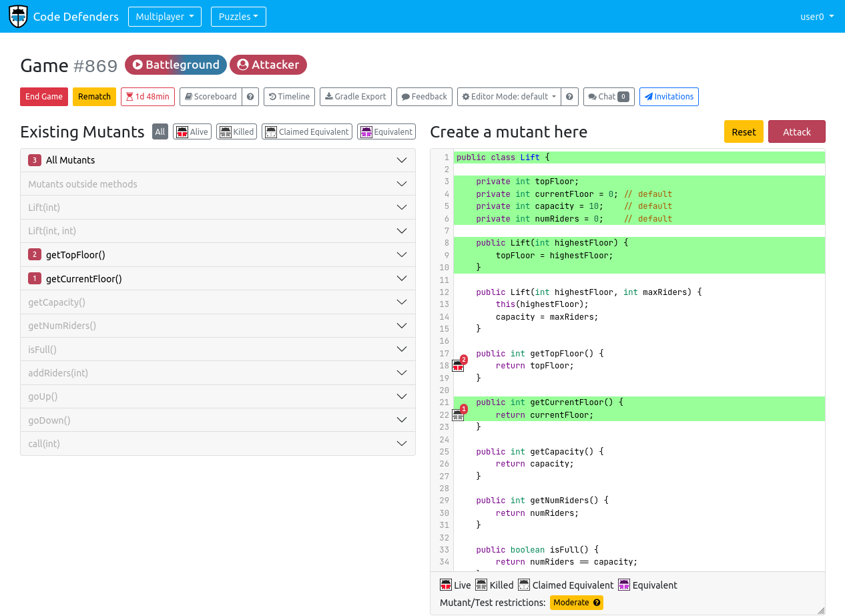Show only Claimed Equivalent mutants
The image size is (845, 616).
[307, 132]
